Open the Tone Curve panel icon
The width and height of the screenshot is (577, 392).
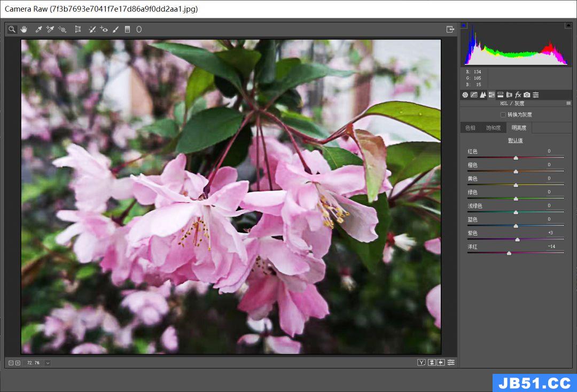[x=474, y=95]
